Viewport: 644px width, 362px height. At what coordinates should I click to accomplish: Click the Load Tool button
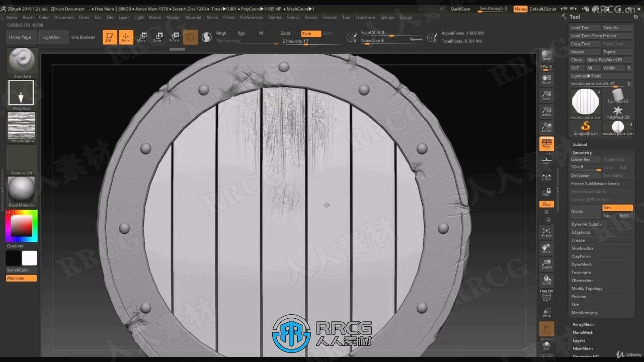[x=585, y=28]
